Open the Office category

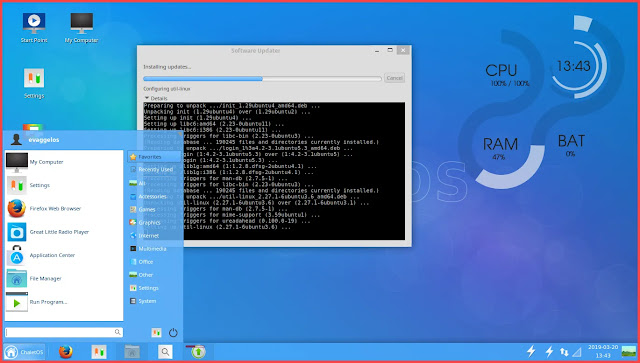click(154, 262)
